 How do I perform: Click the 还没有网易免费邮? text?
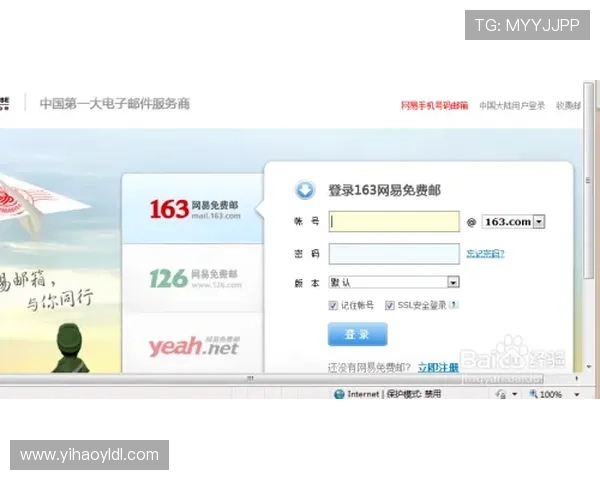369,368
